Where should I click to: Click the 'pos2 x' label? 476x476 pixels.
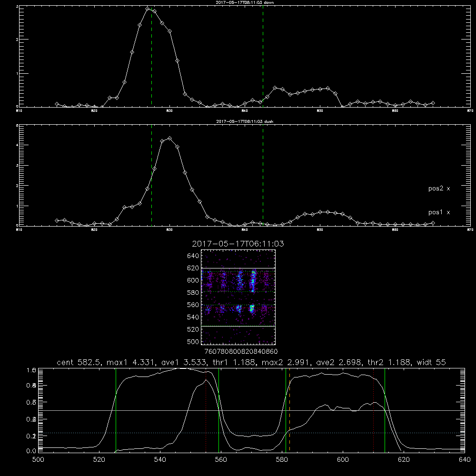pos(439,188)
